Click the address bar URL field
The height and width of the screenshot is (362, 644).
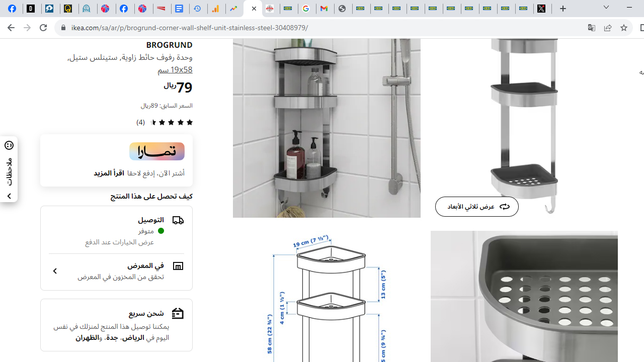pyautogui.click(x=322, y=28)
